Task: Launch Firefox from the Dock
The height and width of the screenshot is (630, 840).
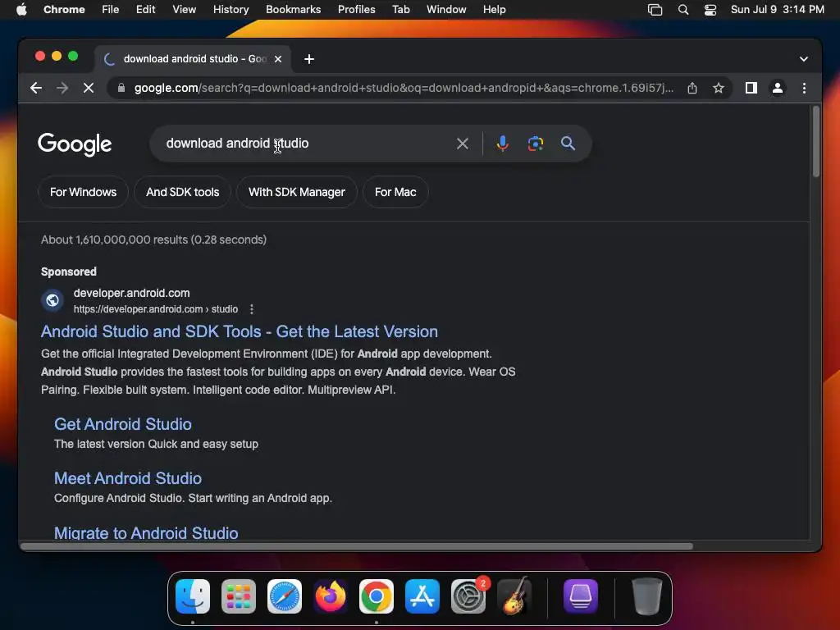Action: (x=331, y=596)
